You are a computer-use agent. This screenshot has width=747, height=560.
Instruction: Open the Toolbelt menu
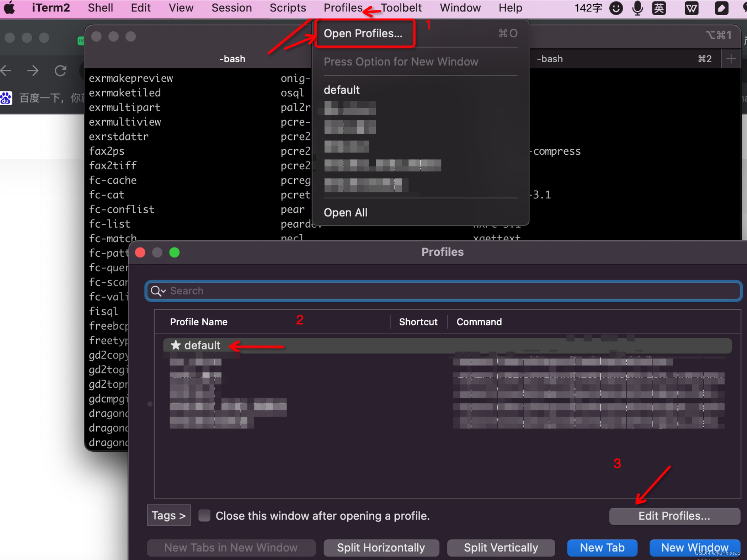[401, 8]
